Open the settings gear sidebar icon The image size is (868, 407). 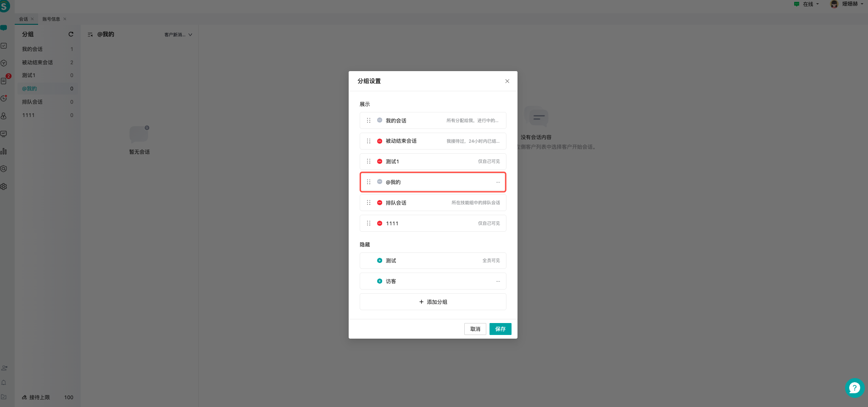tap(4, 186)
